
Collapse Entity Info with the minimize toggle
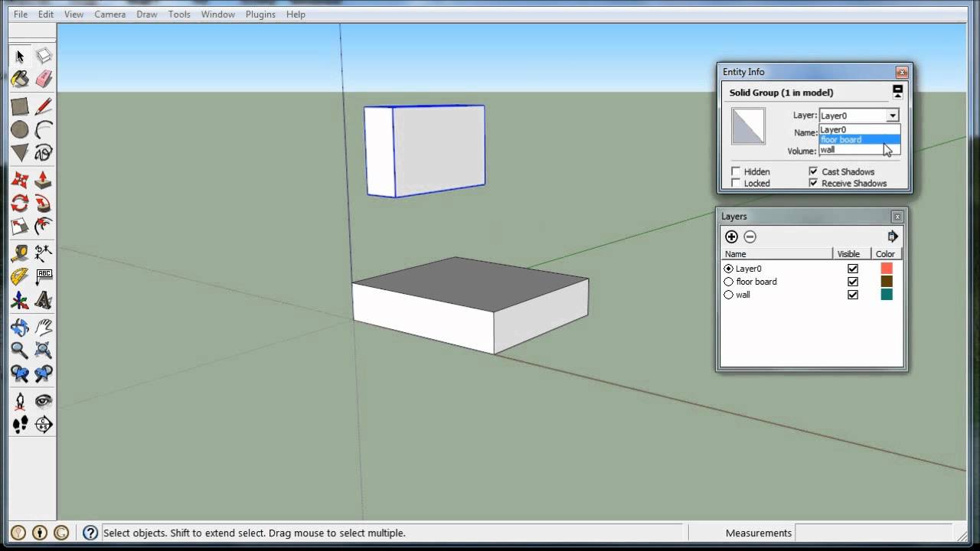[x=897, y=90]
